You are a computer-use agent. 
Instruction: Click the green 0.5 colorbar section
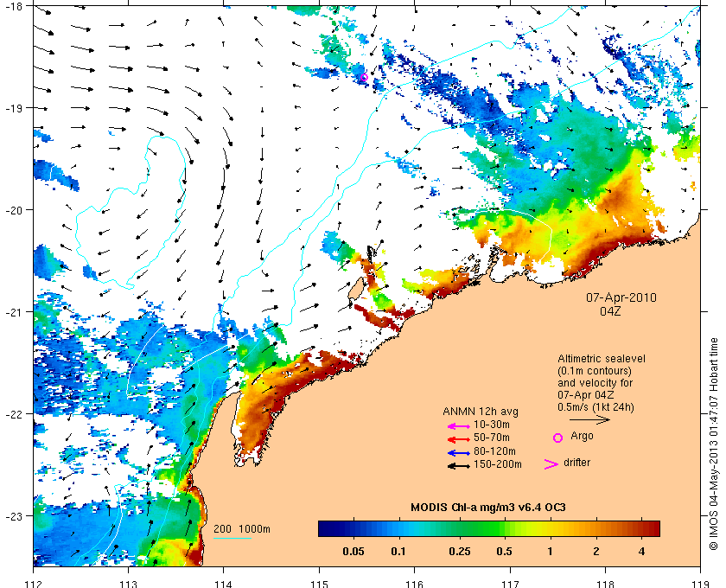[504, 528]
